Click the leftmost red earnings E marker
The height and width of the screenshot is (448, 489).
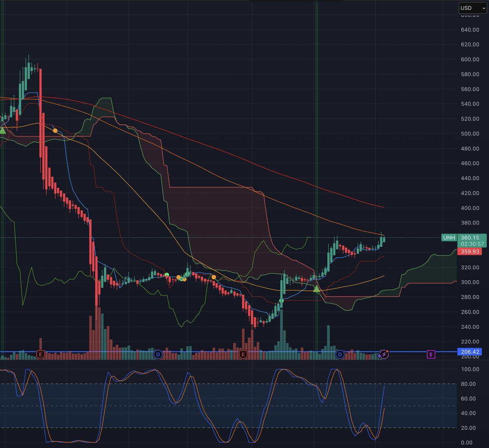[40, 354]
